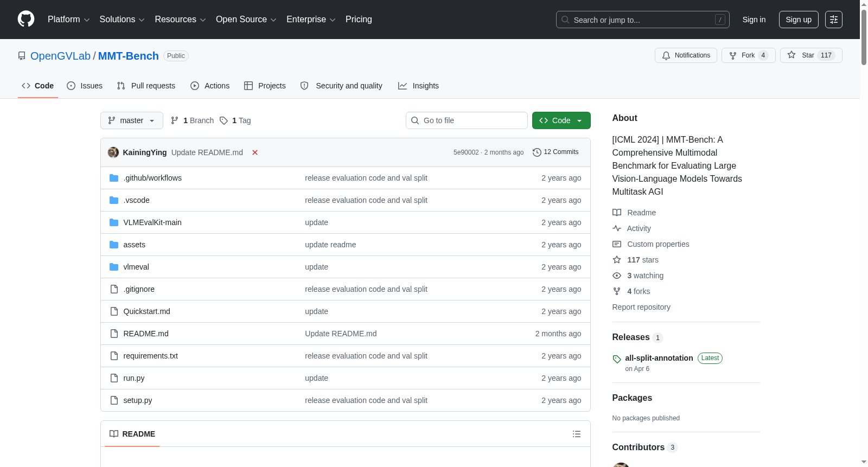Click the Notifications bell button
This screenshot has width=868, height=467.
coord(686,55)
